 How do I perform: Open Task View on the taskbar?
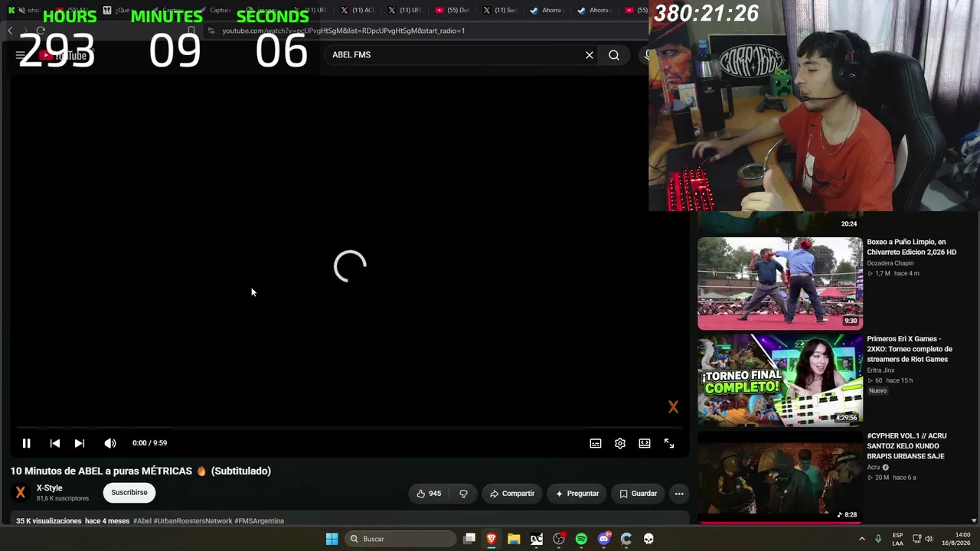pos(469,539)
